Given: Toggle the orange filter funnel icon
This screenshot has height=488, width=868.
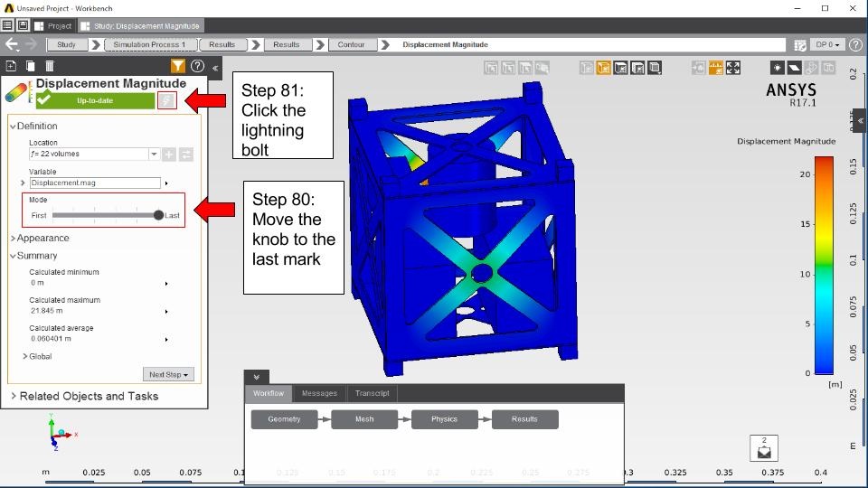Looking at the screenshot, I should point(178,66).
